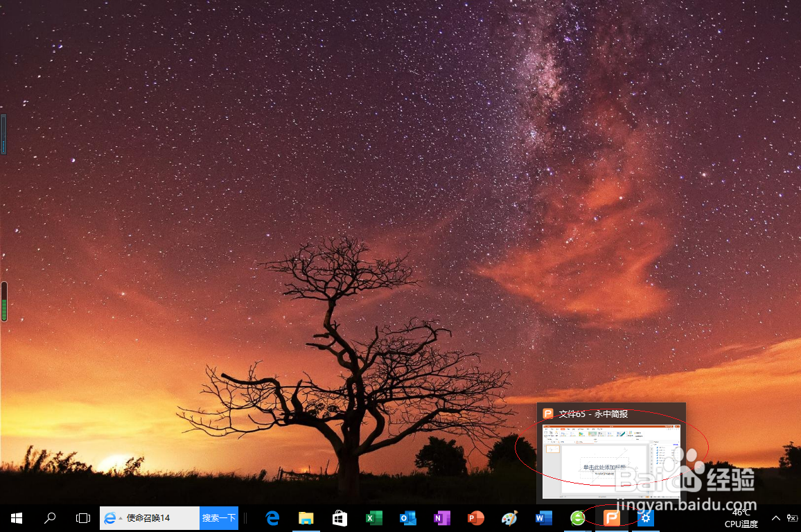The width and height of the screenshot is (801, 532).
Task: Open File Explorer from the taskbar
Action: [306, 518]
